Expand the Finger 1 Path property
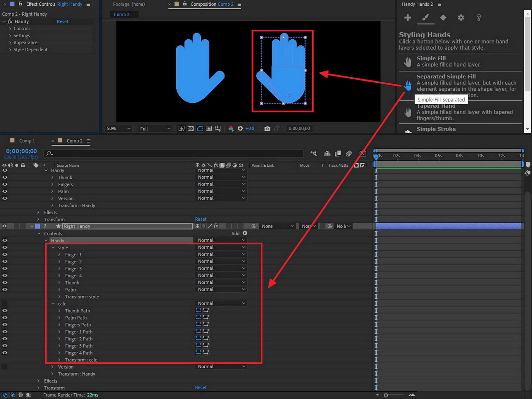 pyautogui.click(x=59, y=332)
